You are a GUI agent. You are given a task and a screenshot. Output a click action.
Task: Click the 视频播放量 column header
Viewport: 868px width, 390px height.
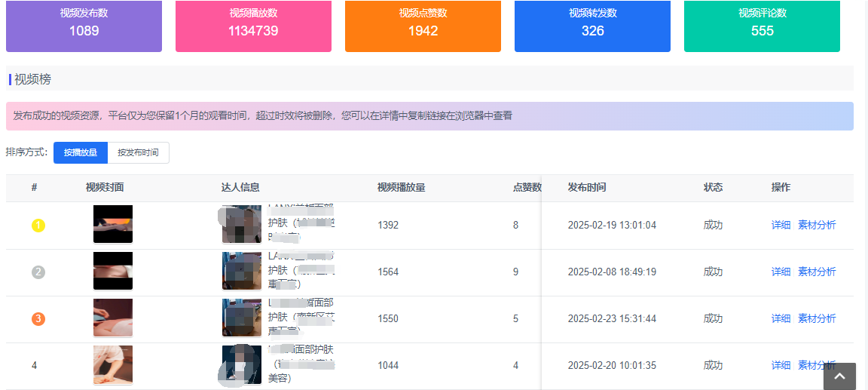[401, 187]
